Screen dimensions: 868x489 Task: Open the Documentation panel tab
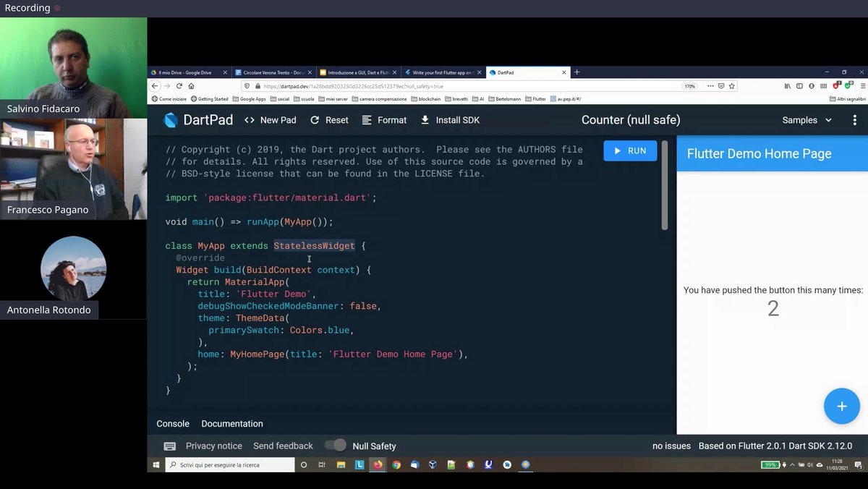tap(232, 424)
